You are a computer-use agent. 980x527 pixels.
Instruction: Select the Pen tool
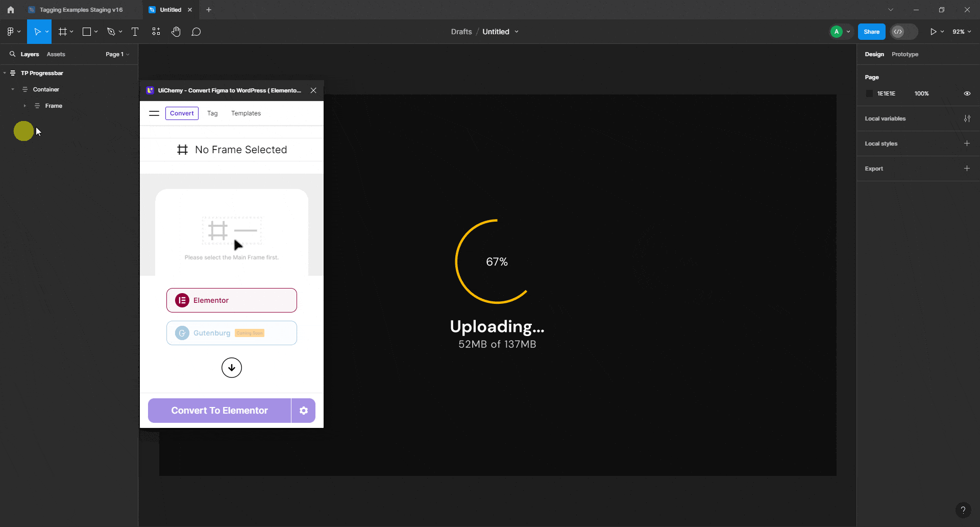[112, 31]
